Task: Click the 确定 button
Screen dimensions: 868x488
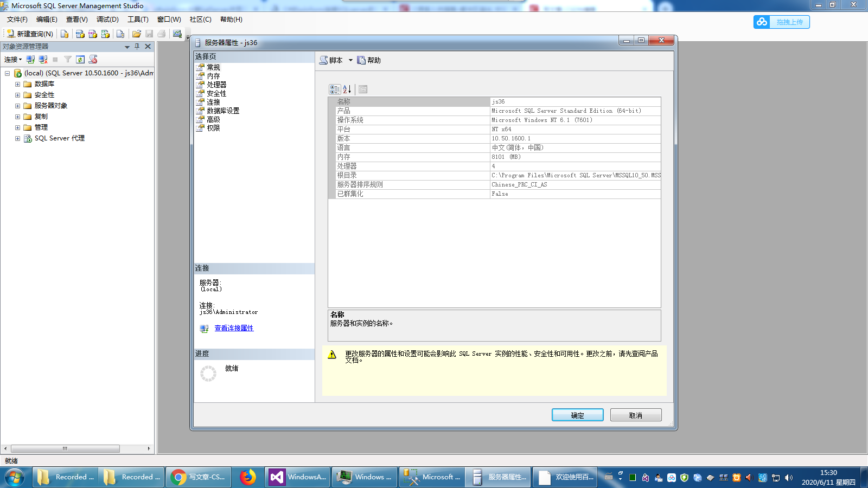Action: pyautogui.click(x=577, y=414)
